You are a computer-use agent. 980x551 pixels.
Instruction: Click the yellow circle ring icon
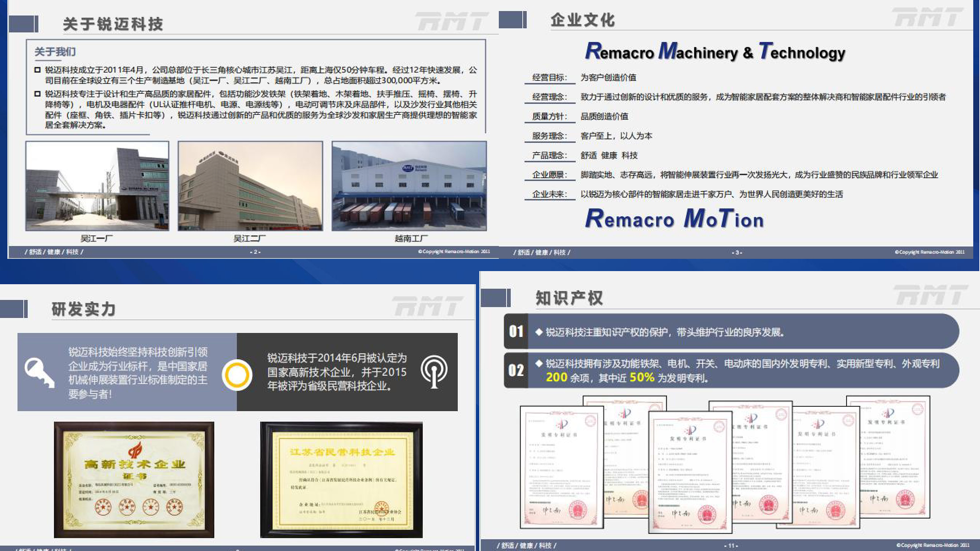(237, 375)
